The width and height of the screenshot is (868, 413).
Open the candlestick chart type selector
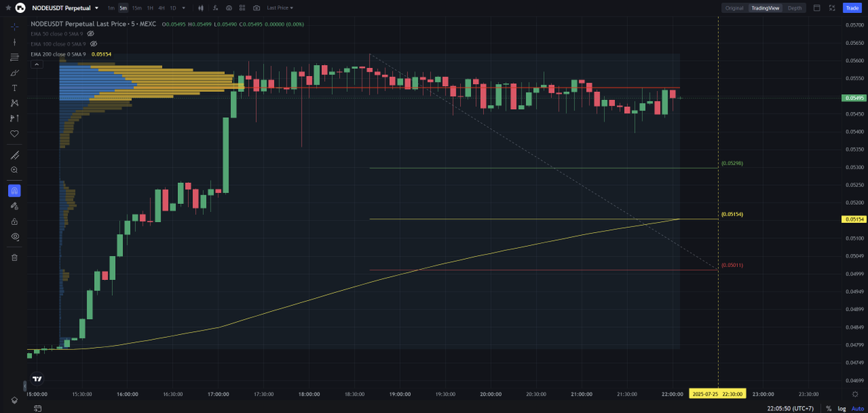click(203, 8)
